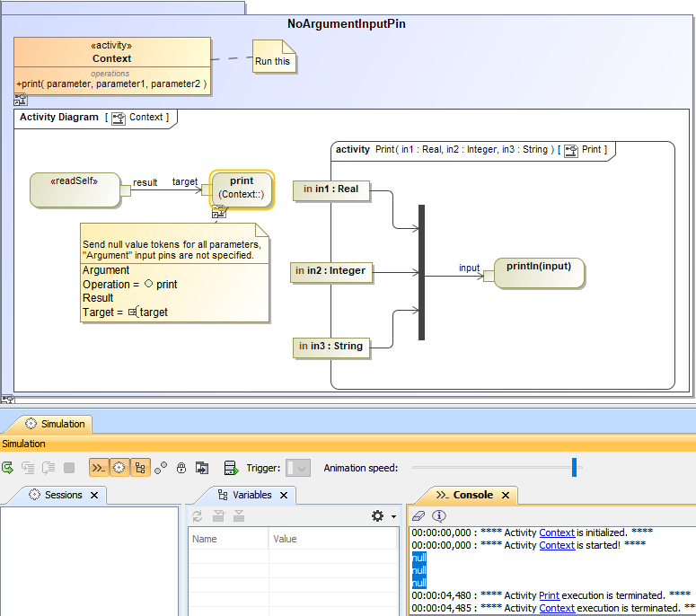The image size is (696, 616).
Task: Select the println(input) action node
Action: click(x=539, y=273)
